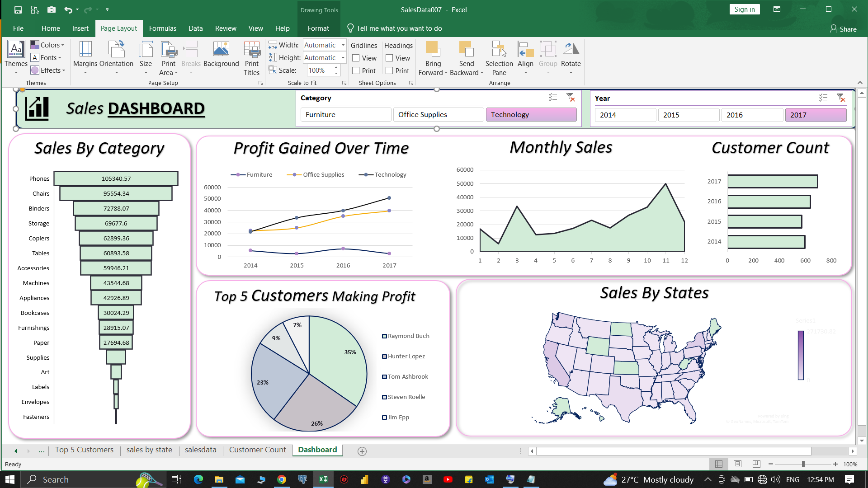
Task: Open the Colors theme dropdown
Action: pos(48,45)
